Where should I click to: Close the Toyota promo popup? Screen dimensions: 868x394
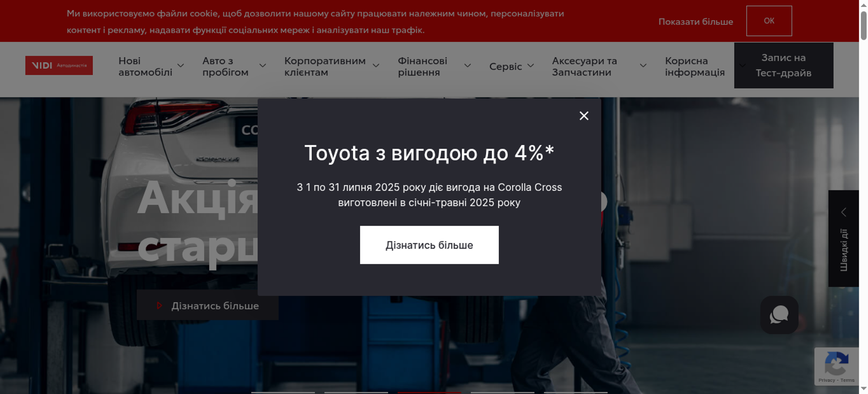(x=584, y=116)
